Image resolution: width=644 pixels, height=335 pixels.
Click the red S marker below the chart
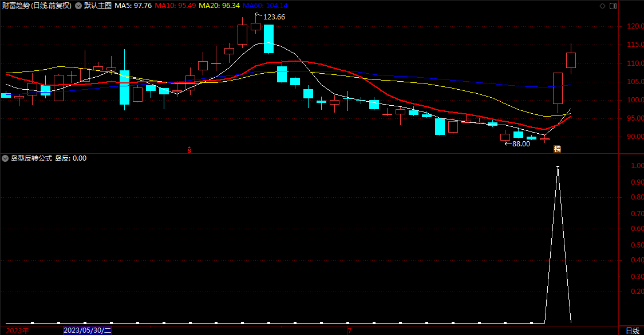click(x=189, y=150)
